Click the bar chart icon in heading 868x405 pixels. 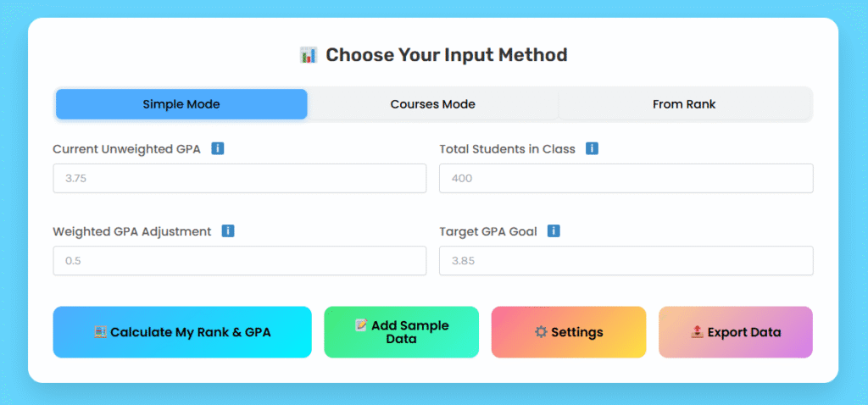coord(309,56)
